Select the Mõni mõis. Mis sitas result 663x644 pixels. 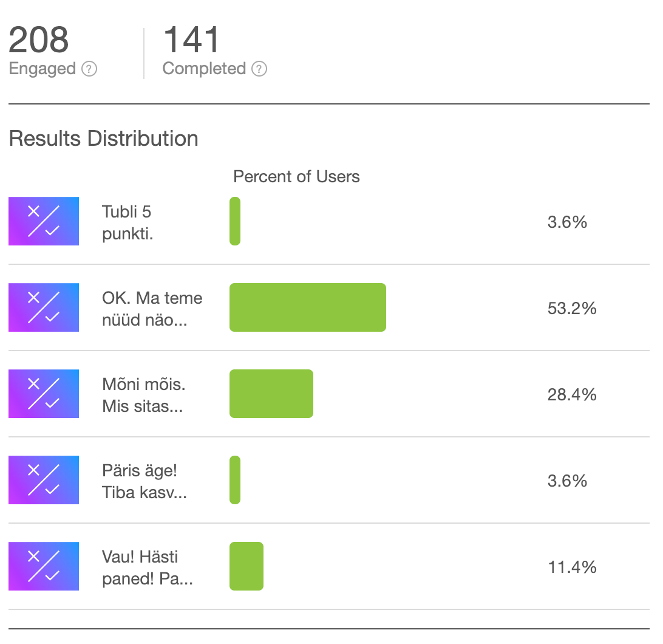[x=143, y=395]
